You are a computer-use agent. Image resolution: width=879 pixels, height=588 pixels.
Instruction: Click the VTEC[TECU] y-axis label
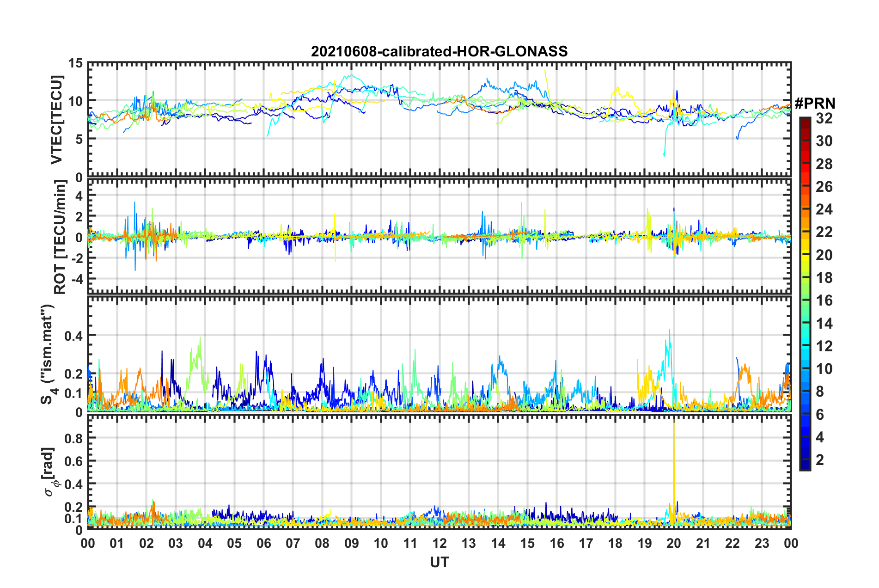coord(56,120)
